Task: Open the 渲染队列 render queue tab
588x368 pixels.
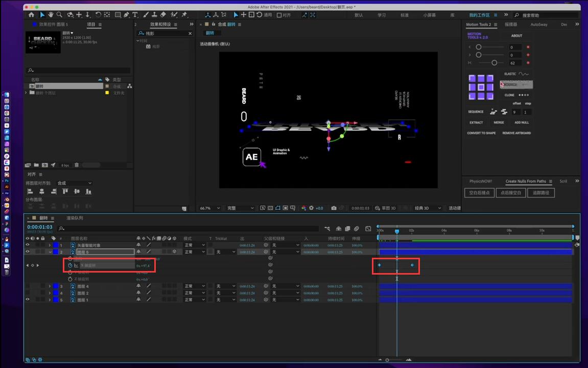Action: [75, 218]
